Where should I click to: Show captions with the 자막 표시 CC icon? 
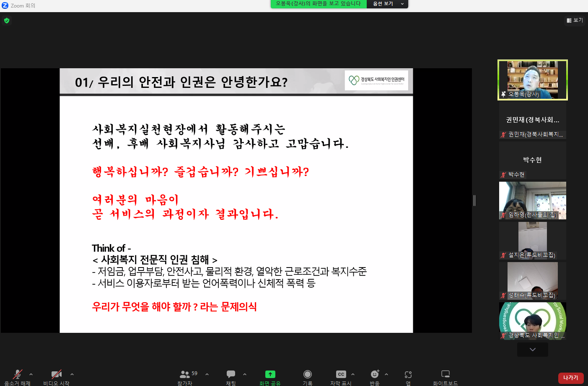coord(341,374)
